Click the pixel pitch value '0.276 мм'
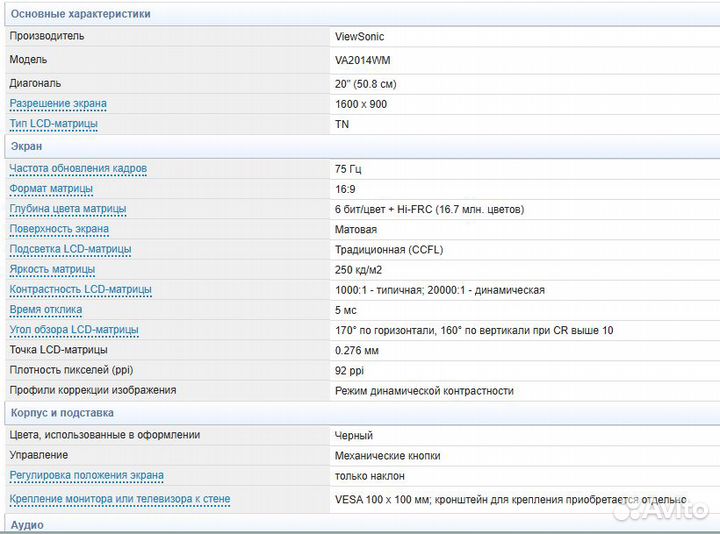720x534 pixels. point(357,351)
